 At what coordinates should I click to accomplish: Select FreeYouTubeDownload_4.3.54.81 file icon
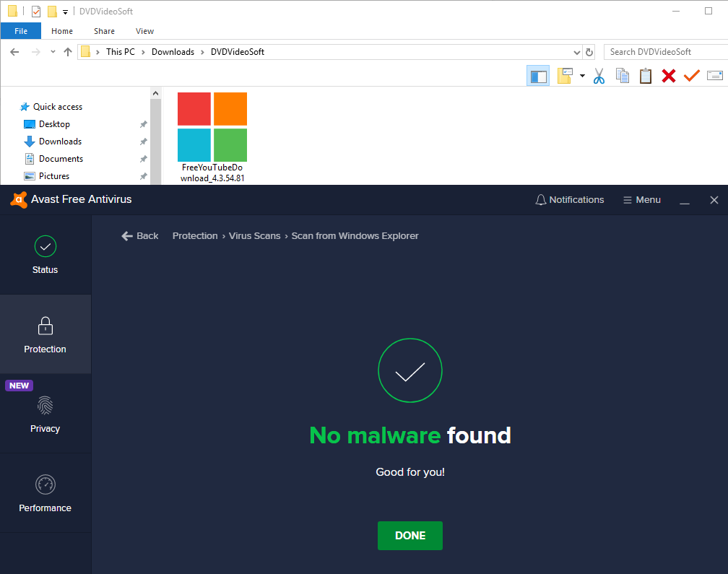click(212, 126)
